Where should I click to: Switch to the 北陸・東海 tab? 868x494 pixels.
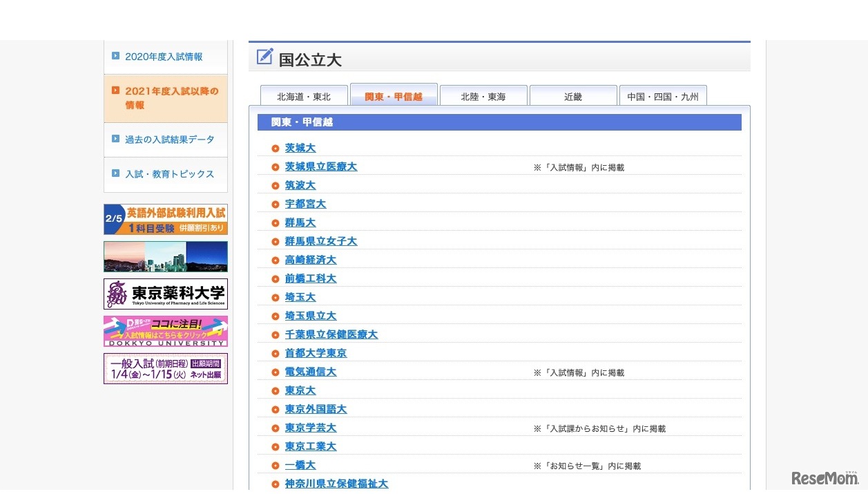click(x=483, y=96)
